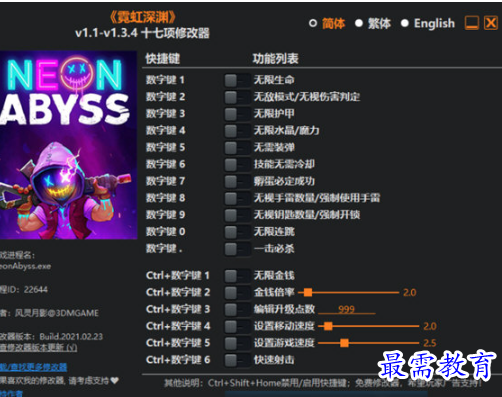Click hotkey label Ctrl+数字键 6
502x397 pixels.
[x=178, y=360]
